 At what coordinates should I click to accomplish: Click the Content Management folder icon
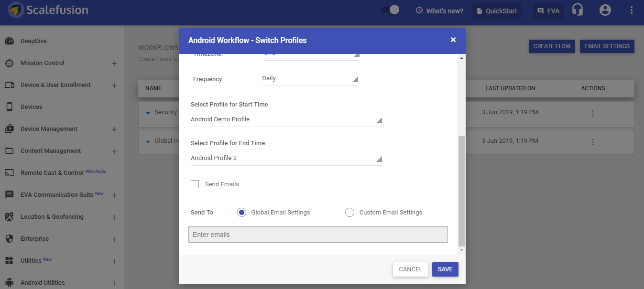(x=10, y=151)
